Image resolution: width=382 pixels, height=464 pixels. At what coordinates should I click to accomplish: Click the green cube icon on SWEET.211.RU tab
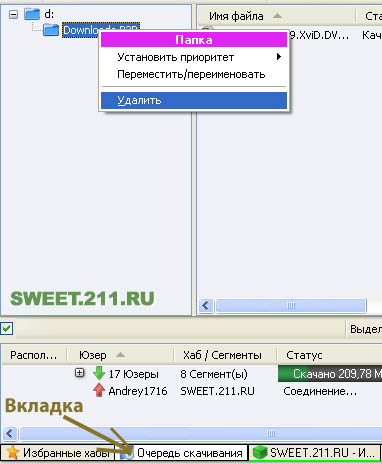pyautogui.click(x=260, y=453)
